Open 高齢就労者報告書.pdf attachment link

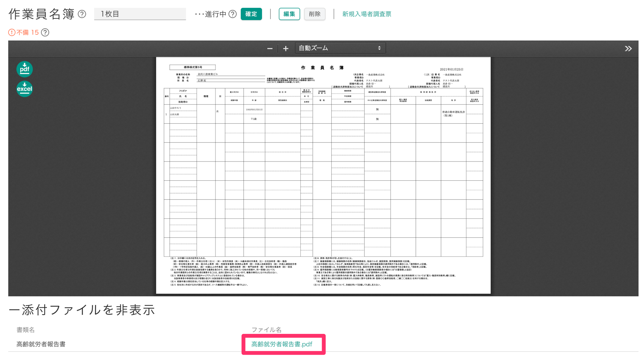(x=282, y=344)
